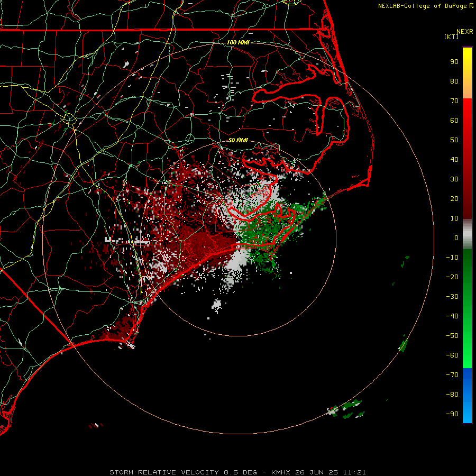Click the -60 value on velocity scale

click(452, 355)
